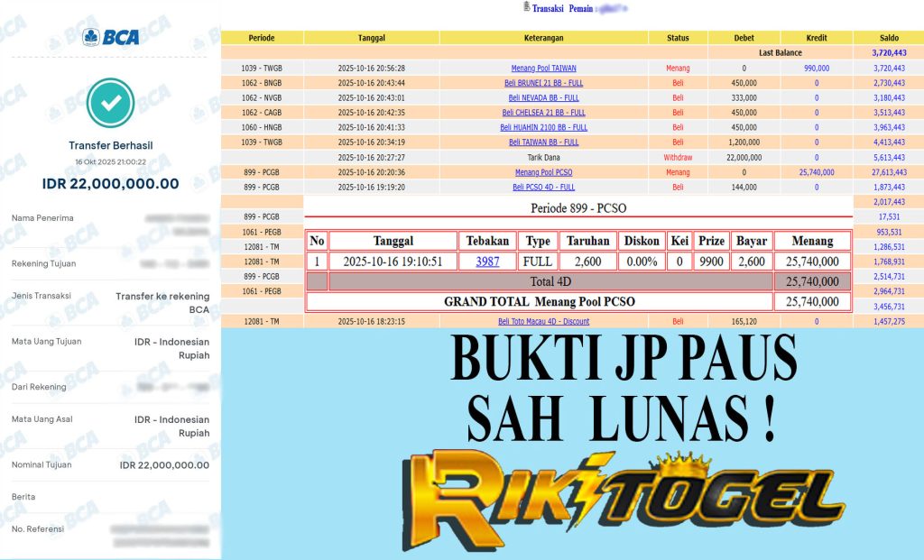The image size is (924, 560).
Task: Open Beli HUAHIN 2100 BB - FULL
Action: coord(543,127)
